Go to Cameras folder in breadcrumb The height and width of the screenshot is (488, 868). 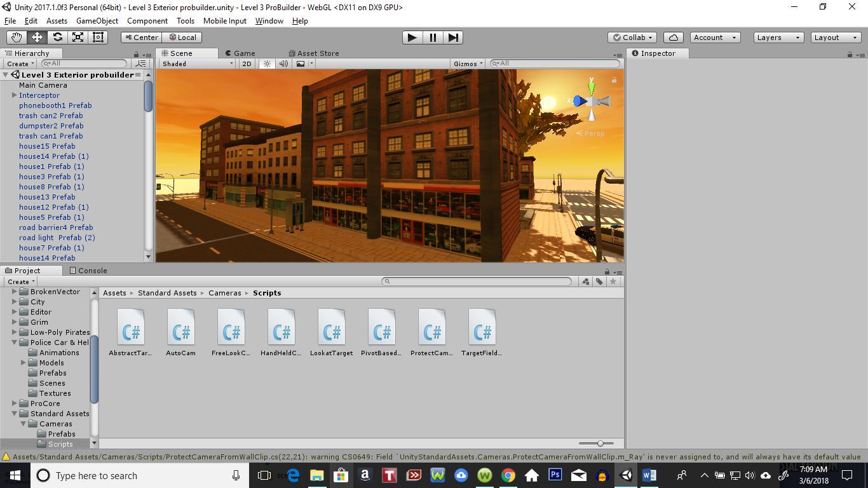coord(225,293)
